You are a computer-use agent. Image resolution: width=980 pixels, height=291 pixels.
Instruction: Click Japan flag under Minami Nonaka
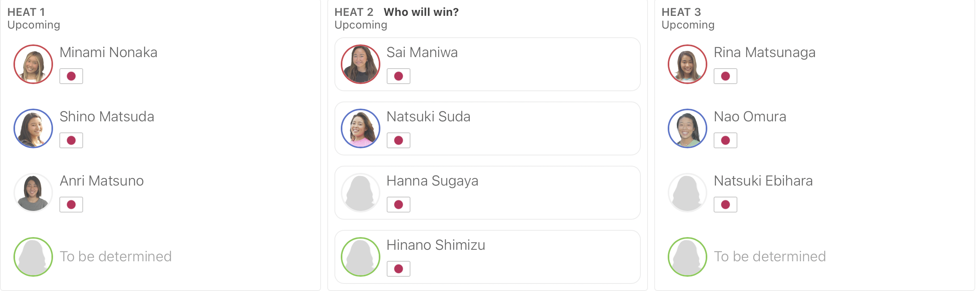point(71,76)
